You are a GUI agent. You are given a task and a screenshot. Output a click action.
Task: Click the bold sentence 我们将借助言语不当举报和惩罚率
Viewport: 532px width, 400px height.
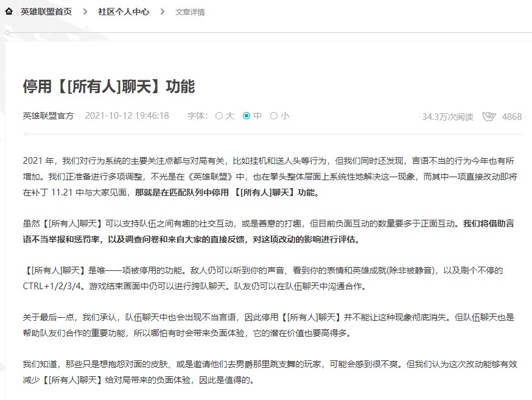[x=268, y=231]
